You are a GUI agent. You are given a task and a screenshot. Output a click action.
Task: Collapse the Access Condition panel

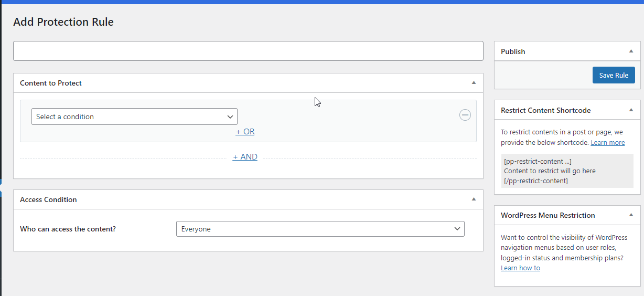[474, 199]
